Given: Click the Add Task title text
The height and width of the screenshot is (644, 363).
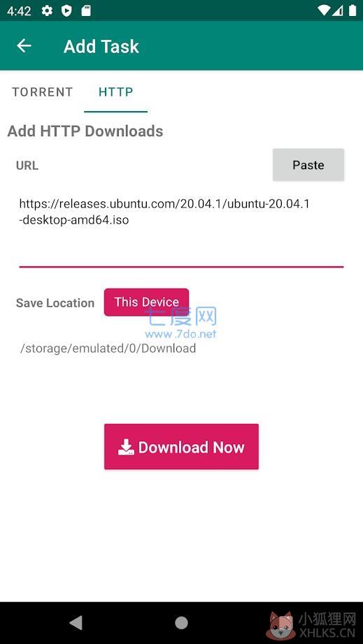Looking at the screenshot, I should [101, 46].
